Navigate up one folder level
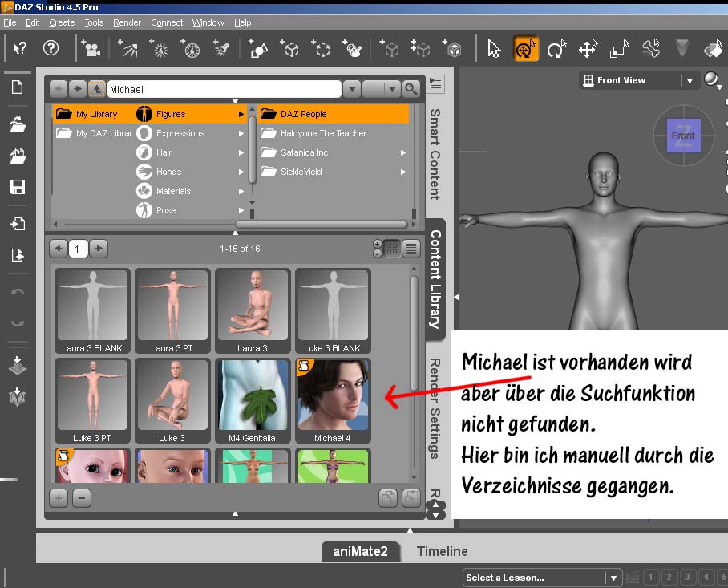 point(96,89)
